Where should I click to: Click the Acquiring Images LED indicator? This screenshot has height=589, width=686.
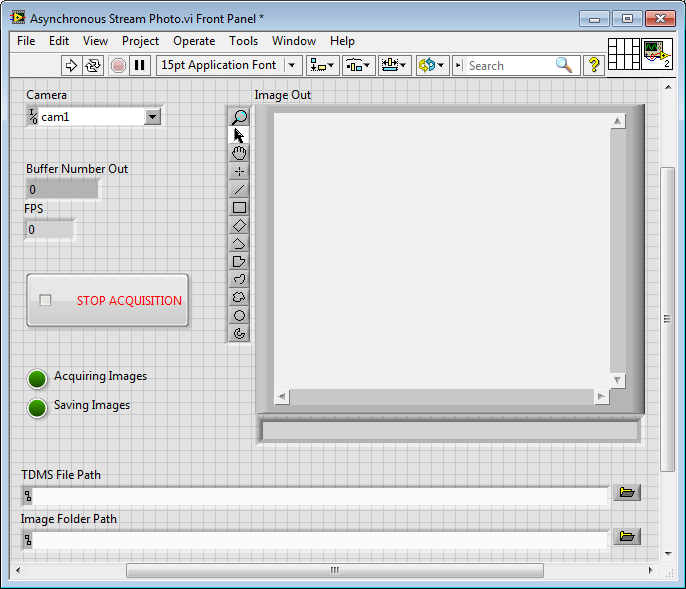37,378
